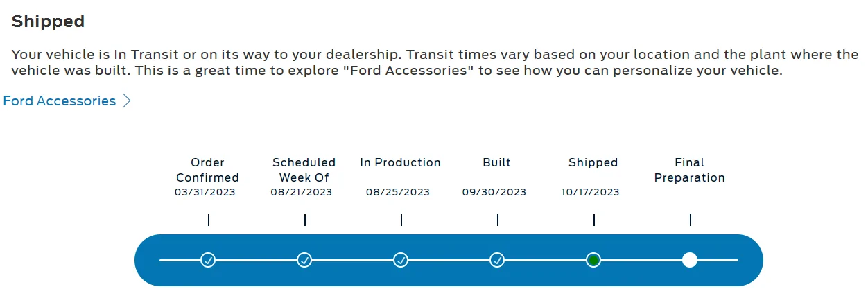This screenshot has height=296, width=868.
Task: Click the Shipped label above the timeline
Action: (593, 163)
